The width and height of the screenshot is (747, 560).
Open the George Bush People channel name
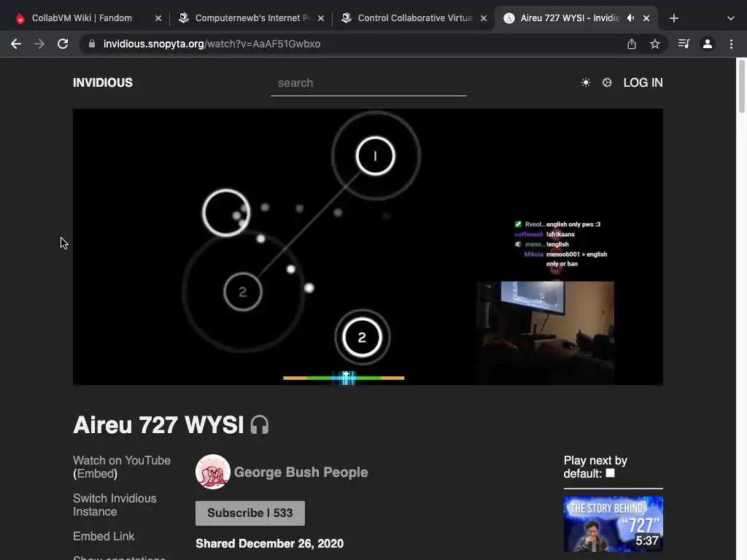[301, 472]
